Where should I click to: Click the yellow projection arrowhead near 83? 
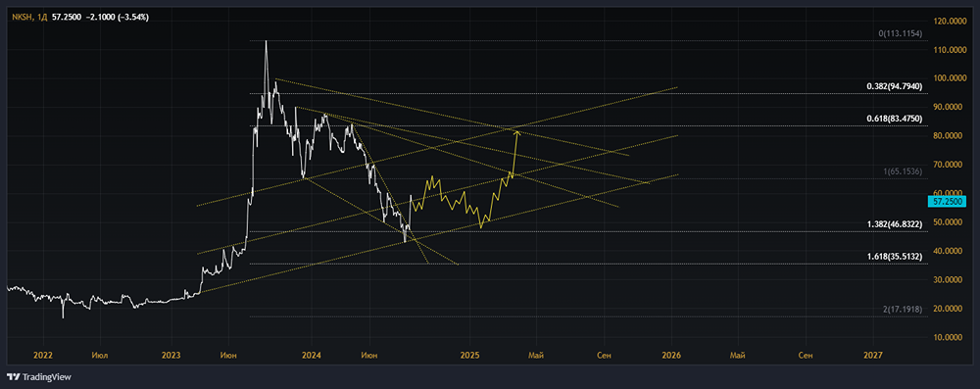[516, 131]
